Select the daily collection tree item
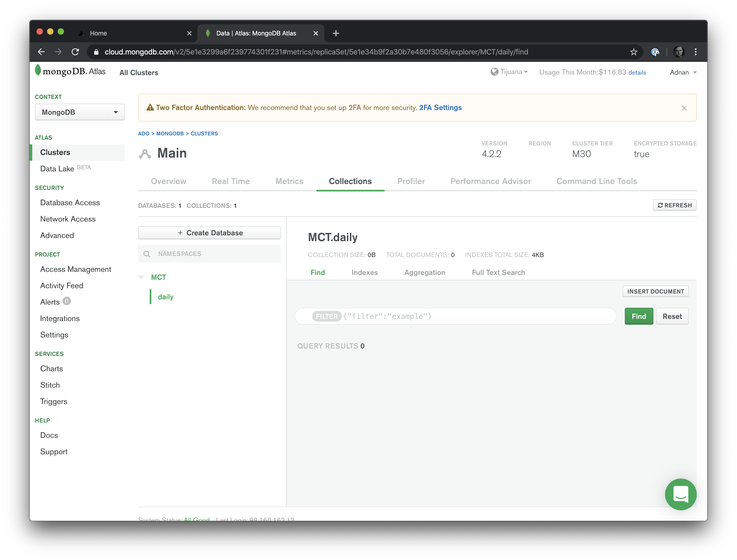The height and width of the screenshot is (560, 737). (165, 296)
